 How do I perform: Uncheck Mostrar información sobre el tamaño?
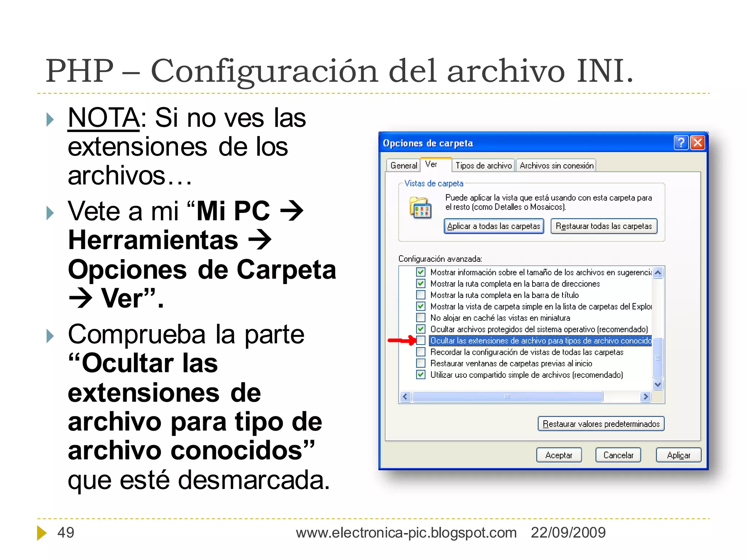pos(421,272)
